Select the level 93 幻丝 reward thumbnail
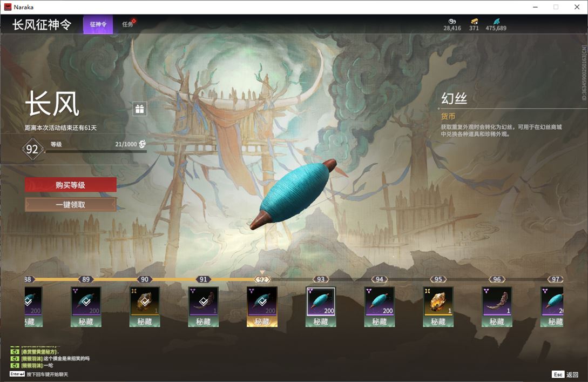This screenshot has width=588, height=382. (x=321, y=301)
